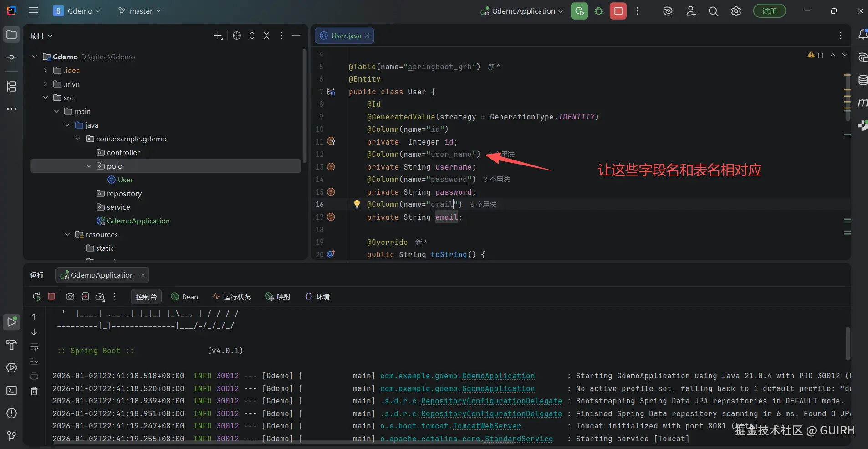Expand all nodes in project tree
This screenshot has width=868, height=449.
point(252,36)
